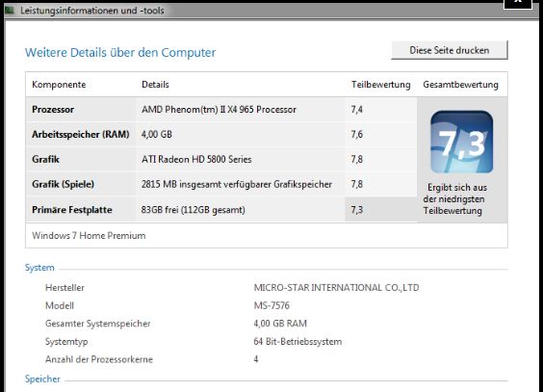This screenshot has width=543, height=392.
Task: Click the Hersteller label
Action: pyautogui.click(x=65, y=288)
